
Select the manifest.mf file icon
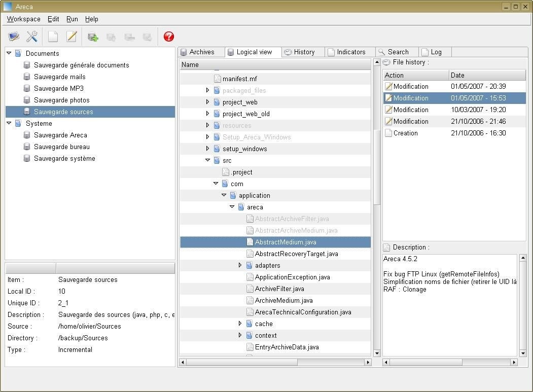click(x=218, y=78)
